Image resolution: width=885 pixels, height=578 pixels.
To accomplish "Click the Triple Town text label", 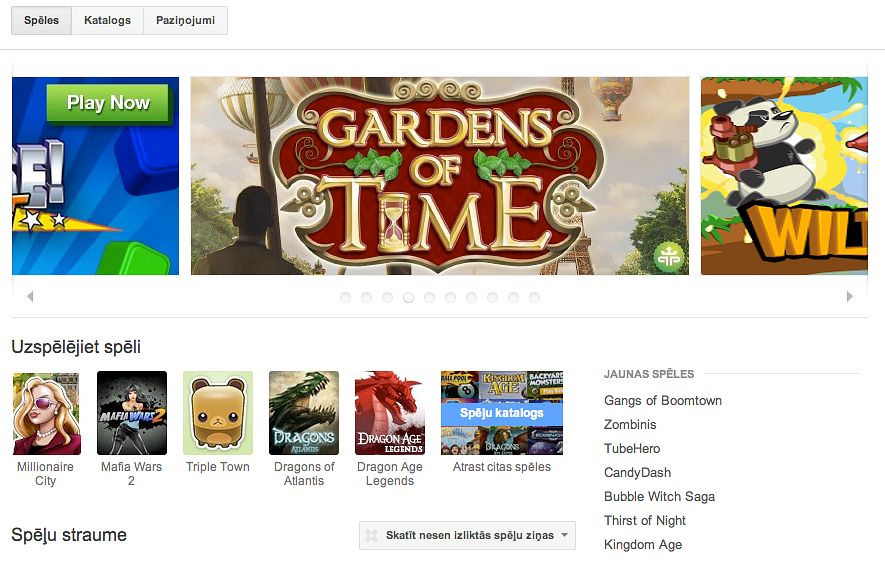I will pos(218,467).
